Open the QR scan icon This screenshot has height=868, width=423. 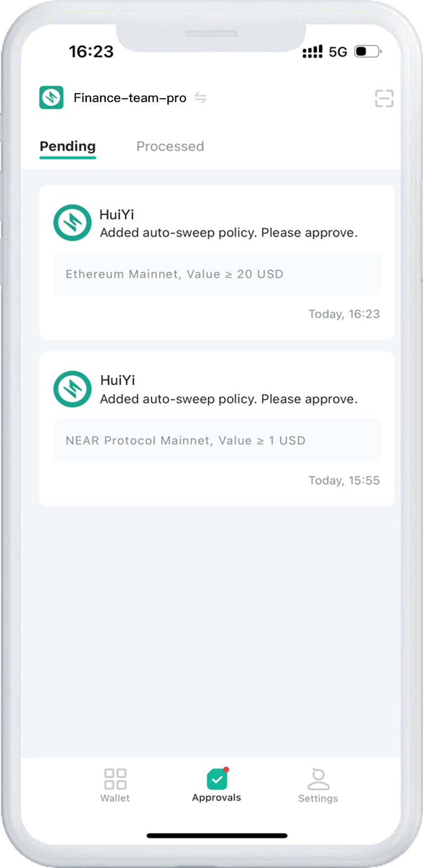click(384, 98)
